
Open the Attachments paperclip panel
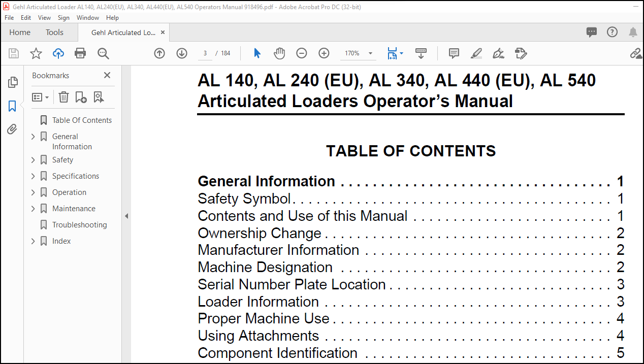click(13, 129)
